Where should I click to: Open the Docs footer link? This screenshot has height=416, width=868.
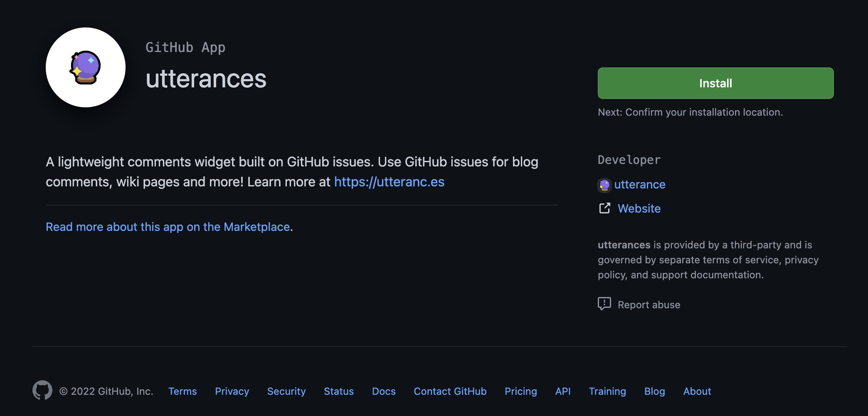point(384,391)
